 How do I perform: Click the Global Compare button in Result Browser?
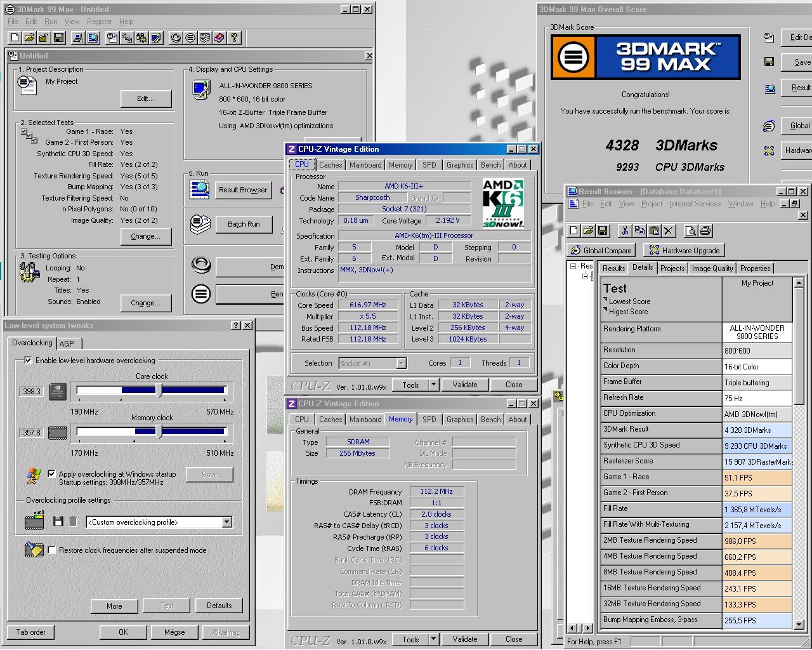click(601, 250)
